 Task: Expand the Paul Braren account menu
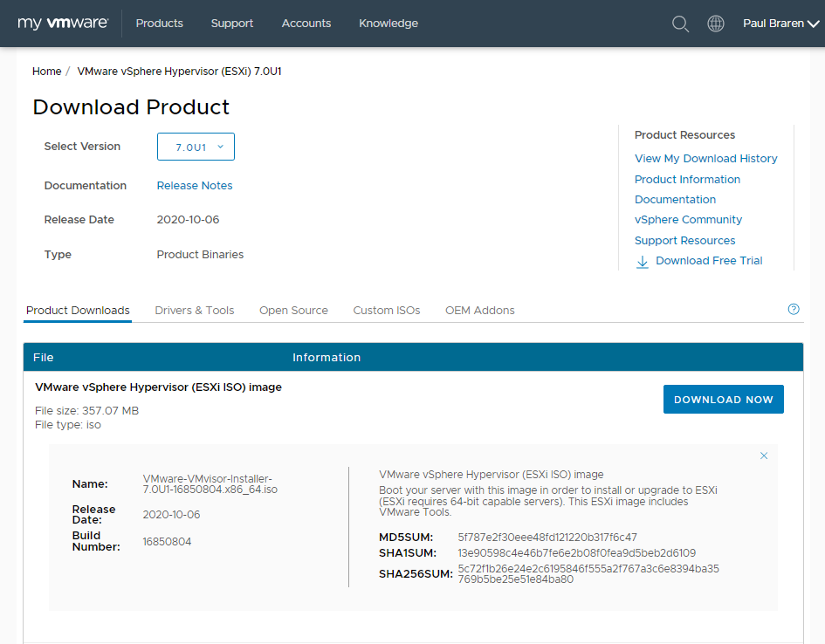(x=780, y=24)
